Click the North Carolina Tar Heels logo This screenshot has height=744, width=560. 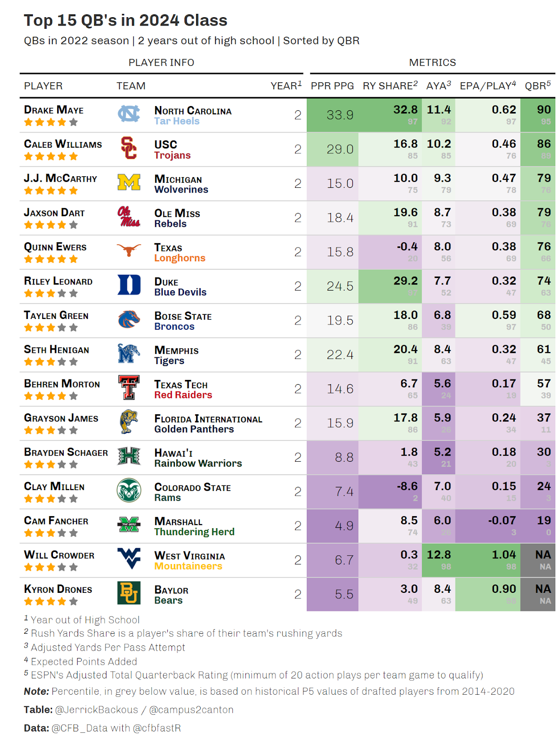[x=129, y=114]
